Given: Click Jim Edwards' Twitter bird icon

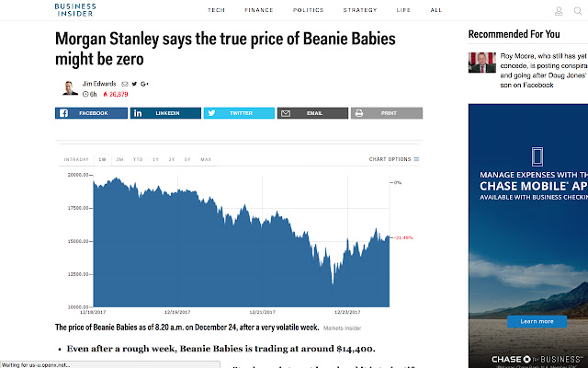Looking at the screenshot, I should [x=135, y=84].
